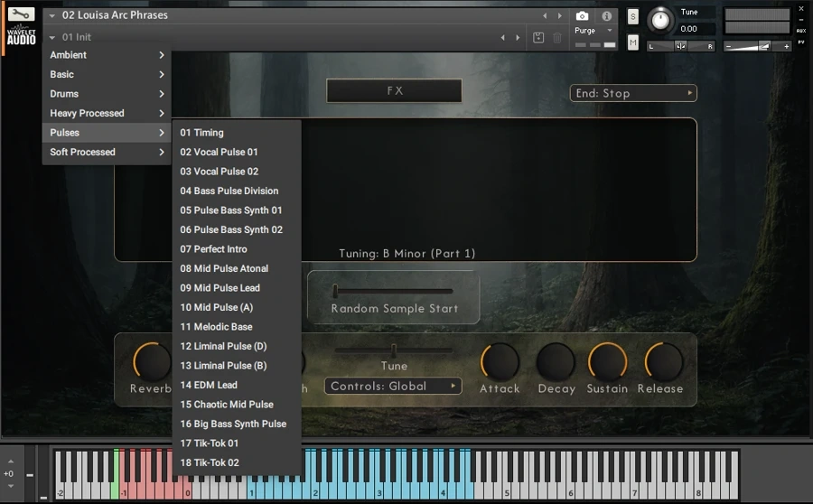This screenshot has height=504, width=813.
Task: Click the save preset floppy icon
Action: pos(538,37)
